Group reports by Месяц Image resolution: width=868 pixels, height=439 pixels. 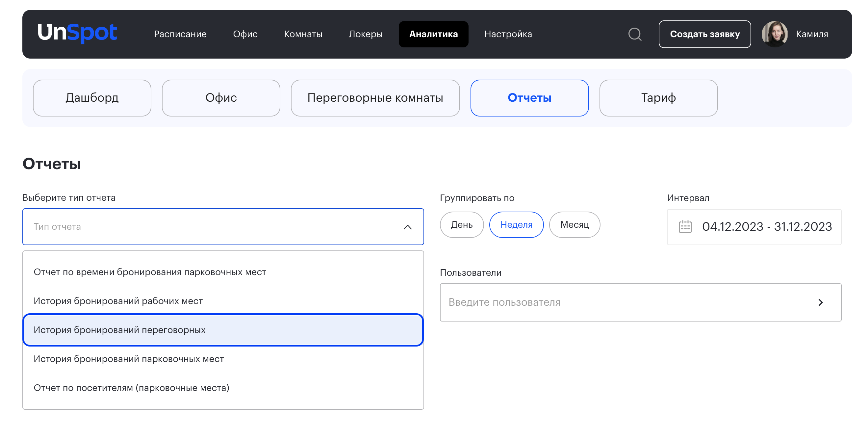(574, 225)
